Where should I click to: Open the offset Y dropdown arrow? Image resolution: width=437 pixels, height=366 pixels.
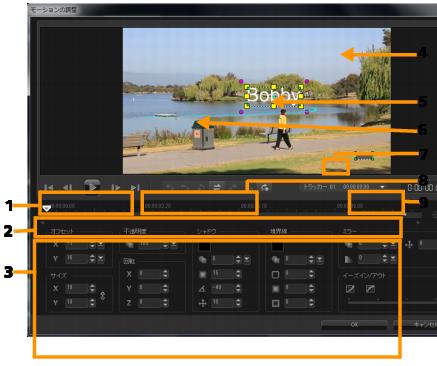(x=101, y=259)
